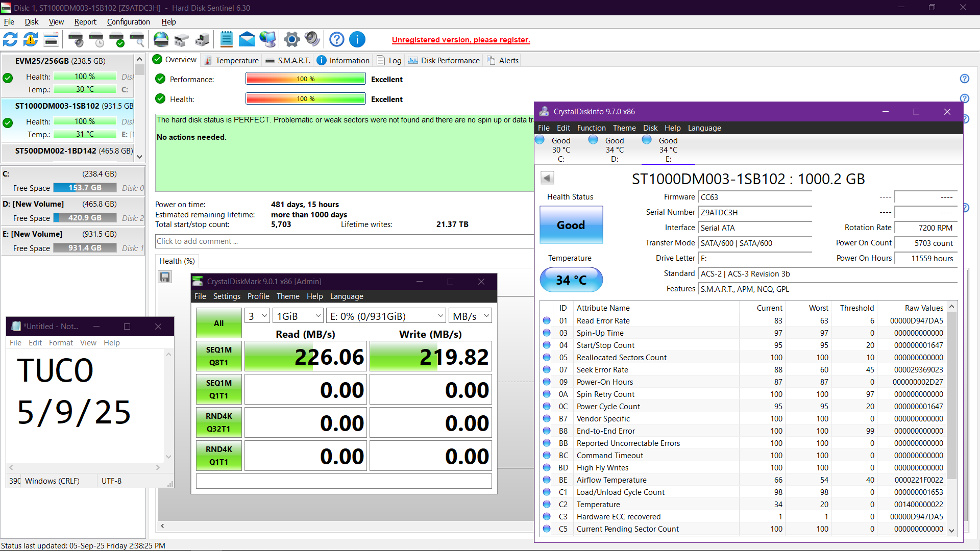
Task: Switch to the S.M.A.R.T. tab
Action: click(x=288, y=60)
